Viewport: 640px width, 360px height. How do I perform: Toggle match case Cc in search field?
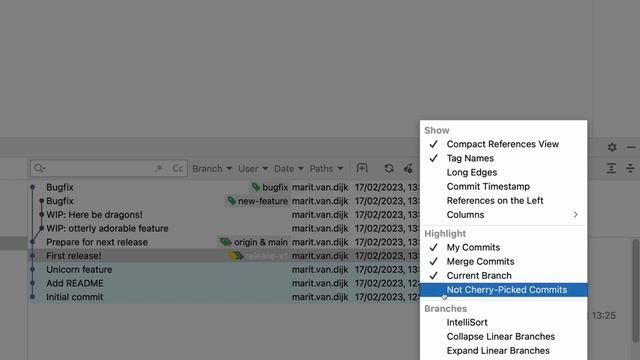tap(178, 168)
